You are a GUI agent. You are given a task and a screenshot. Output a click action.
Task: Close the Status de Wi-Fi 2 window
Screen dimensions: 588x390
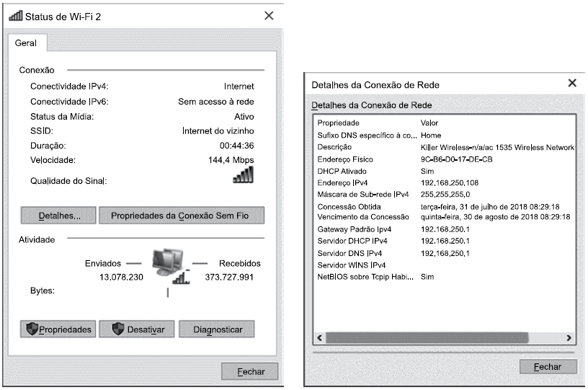[x=269, y=16]
